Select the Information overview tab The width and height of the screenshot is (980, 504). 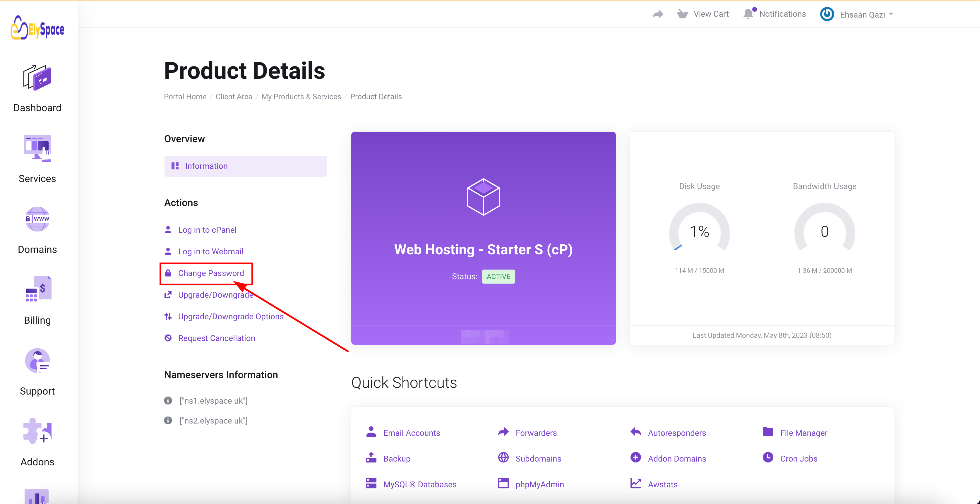(245, 166)
